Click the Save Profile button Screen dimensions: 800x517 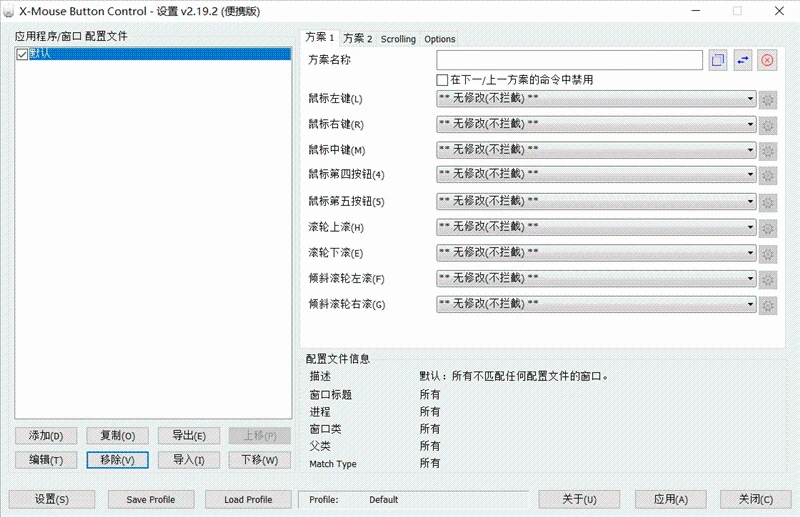tap(149, 499)
